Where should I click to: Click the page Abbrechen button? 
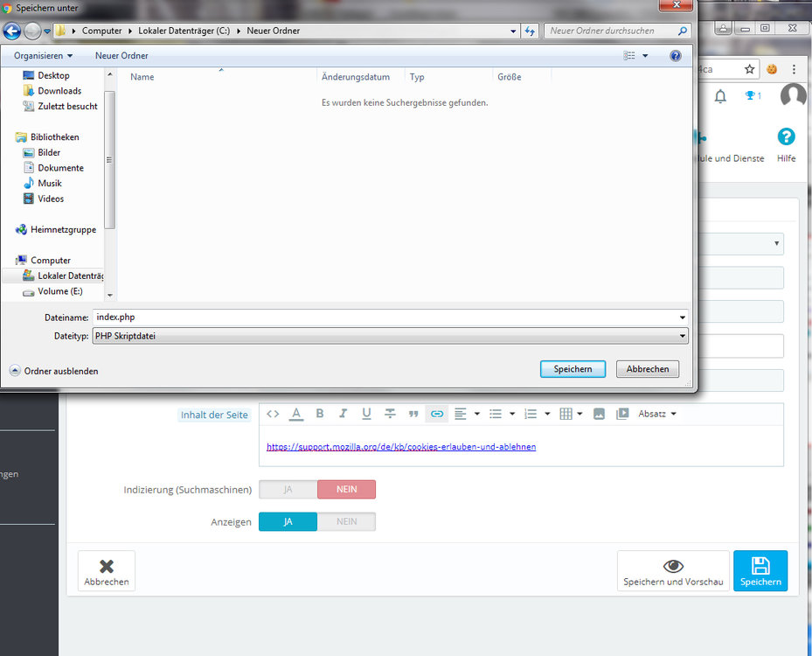tap(106, 570)
